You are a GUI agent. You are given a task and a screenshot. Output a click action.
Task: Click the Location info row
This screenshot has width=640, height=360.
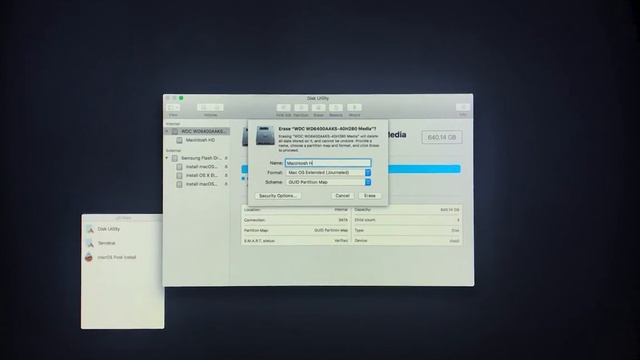point(296,210)
